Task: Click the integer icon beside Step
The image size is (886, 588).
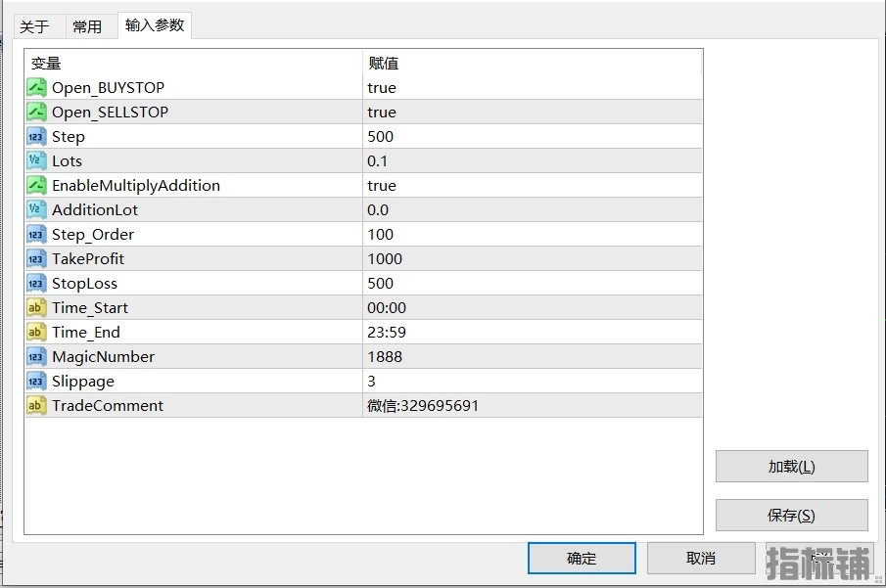Action: click(36, 137)
